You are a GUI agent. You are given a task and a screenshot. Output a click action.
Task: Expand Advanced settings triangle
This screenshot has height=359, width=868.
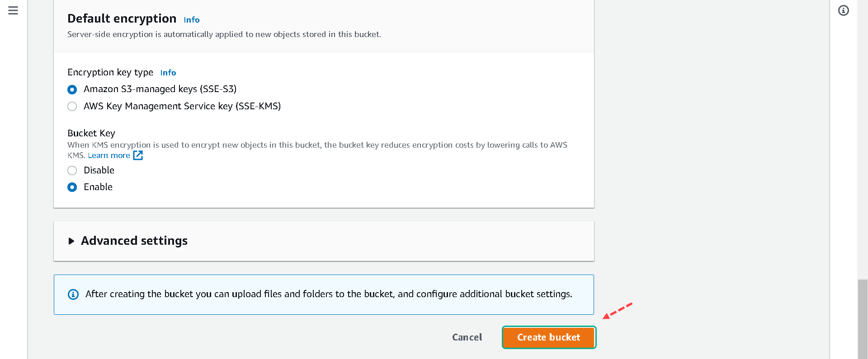coord(71,241)
